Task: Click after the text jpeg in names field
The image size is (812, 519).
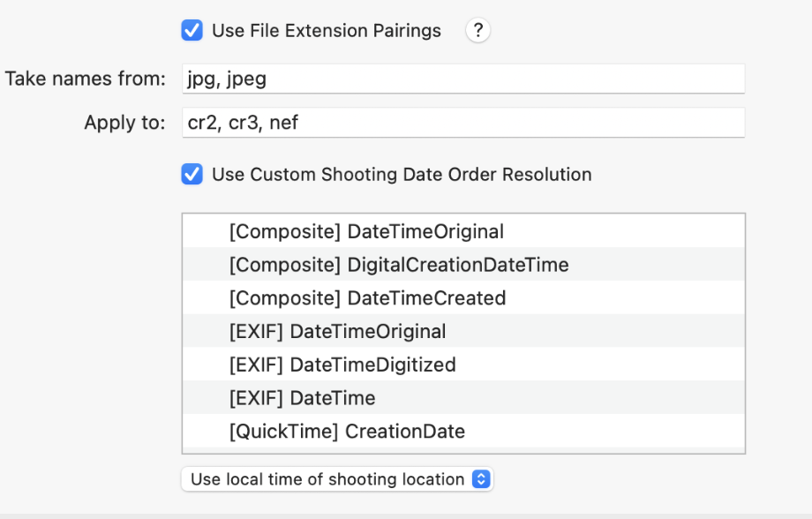Action: click(x=269, y=79)
